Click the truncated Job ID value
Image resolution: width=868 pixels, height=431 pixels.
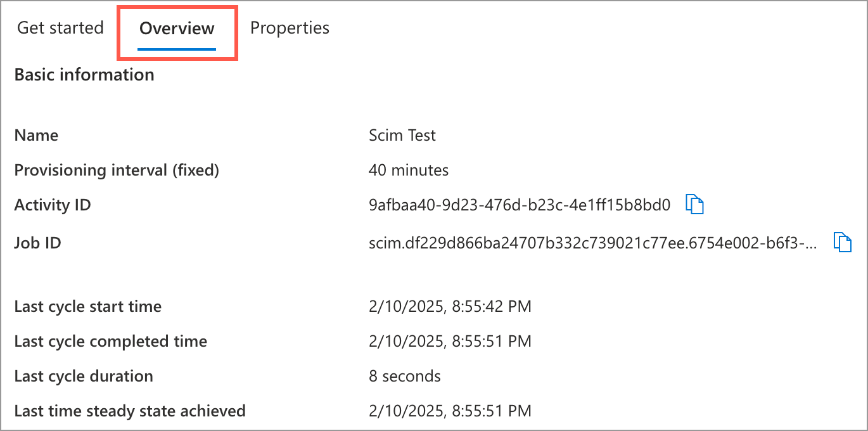(592, 243)
